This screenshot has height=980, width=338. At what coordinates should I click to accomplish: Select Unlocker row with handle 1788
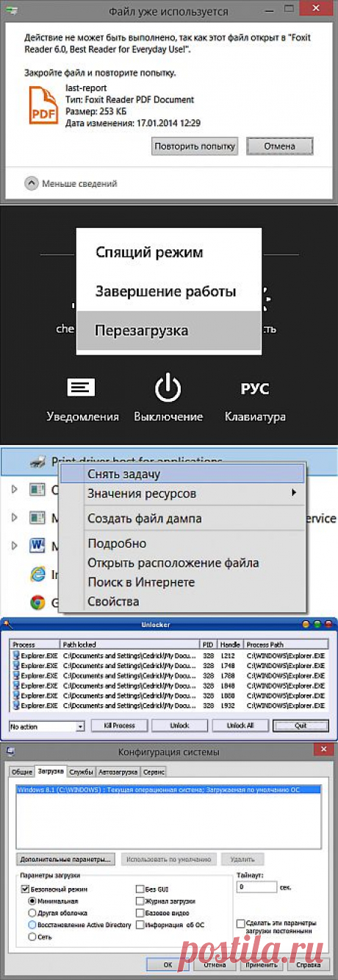(169, 674)
